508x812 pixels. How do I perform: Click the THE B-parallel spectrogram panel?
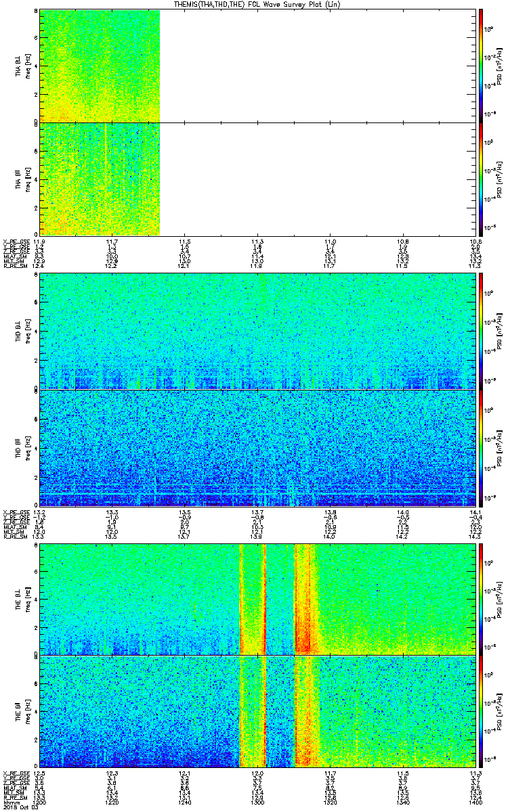pos(259,712)
